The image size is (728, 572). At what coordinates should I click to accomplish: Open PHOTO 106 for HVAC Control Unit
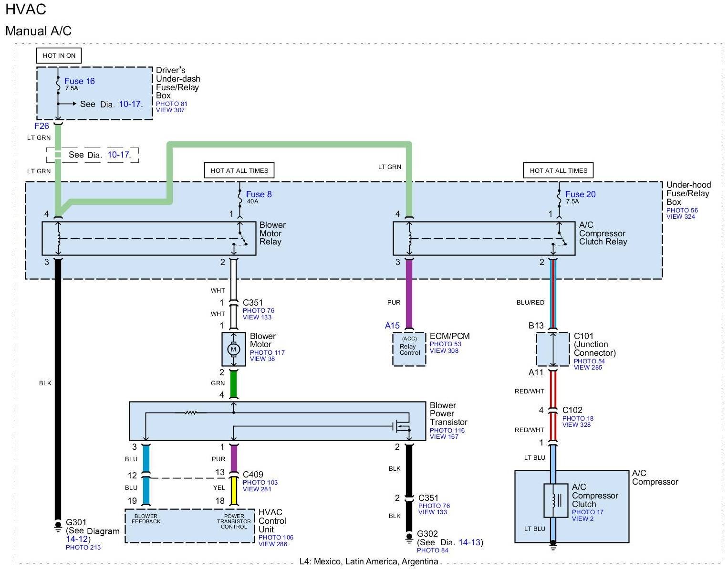point(276,537)
